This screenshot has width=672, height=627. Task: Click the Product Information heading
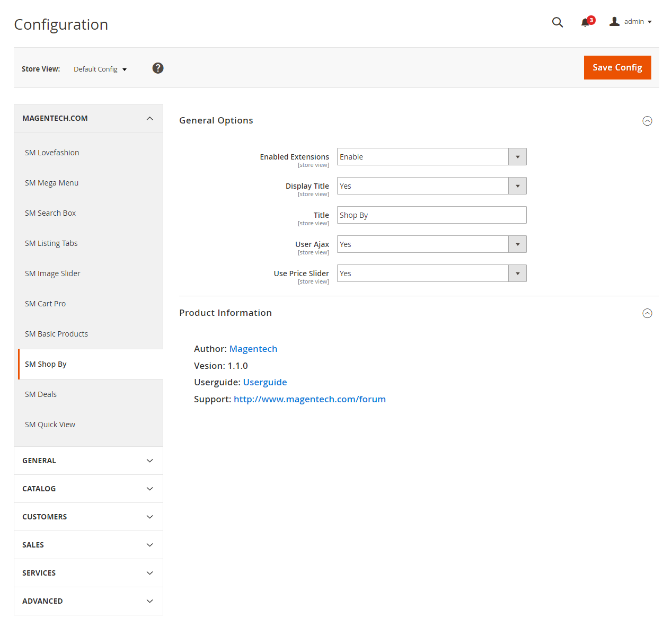[225, 313]
